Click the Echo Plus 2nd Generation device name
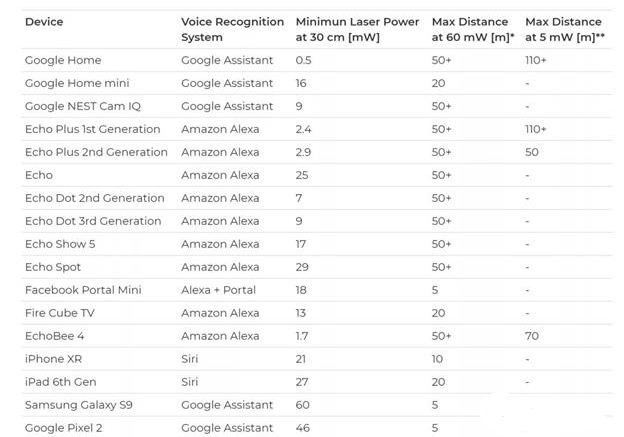Image resolution: width=624 pixels, height=437 pixels. tap(96, 152)
